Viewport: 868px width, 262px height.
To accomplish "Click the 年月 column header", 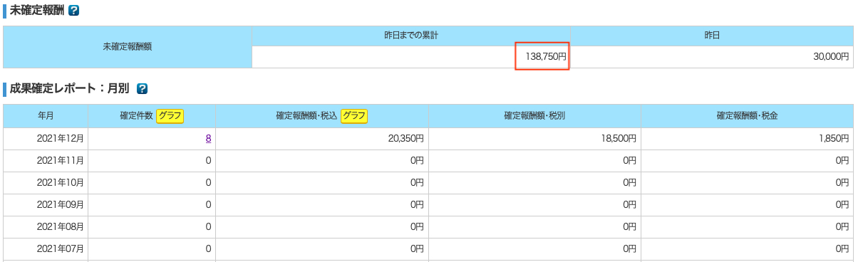I will [x=46, y=116].
